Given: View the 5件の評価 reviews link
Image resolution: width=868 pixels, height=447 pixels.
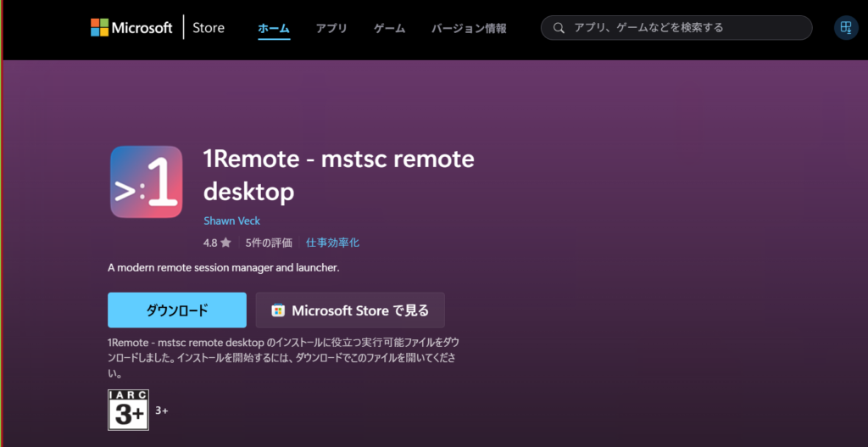Looking at the screenshot, I should pyautogui.click(x=269, y=243).
